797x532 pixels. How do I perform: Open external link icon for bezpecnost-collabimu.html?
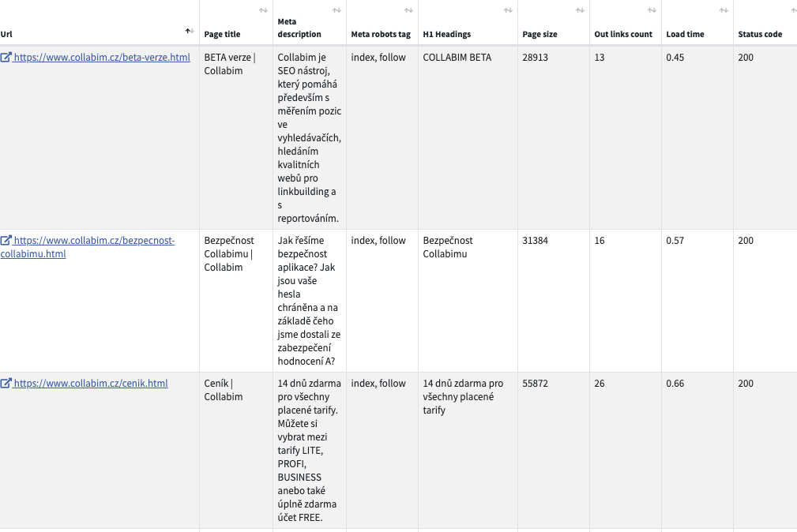coord(6,240)
